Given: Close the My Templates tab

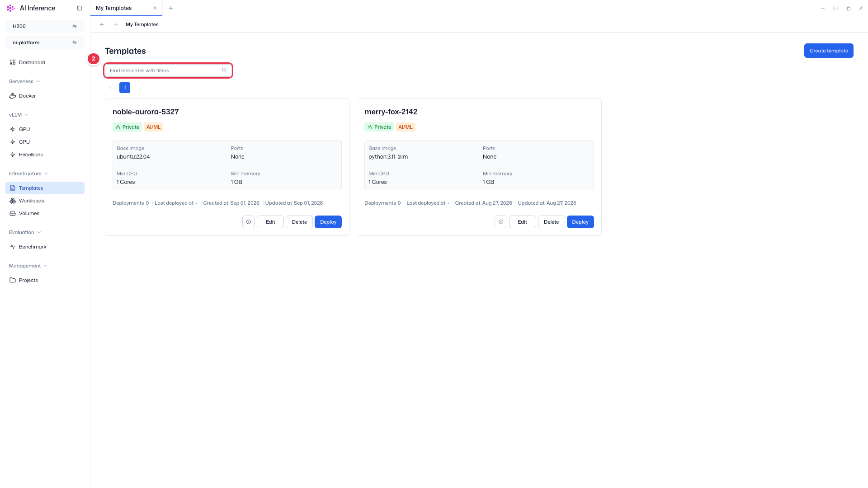Looking at the screenshot, I should tap(155, 8).
